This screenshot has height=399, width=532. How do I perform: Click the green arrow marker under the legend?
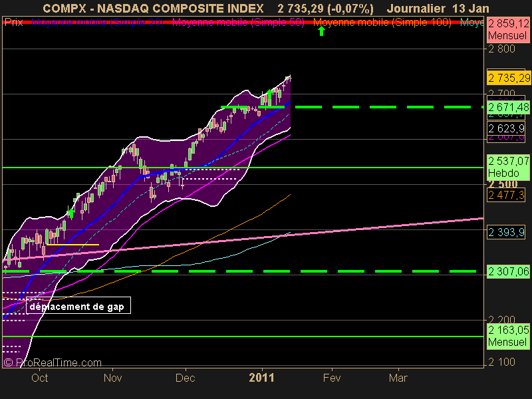[321, 31]
